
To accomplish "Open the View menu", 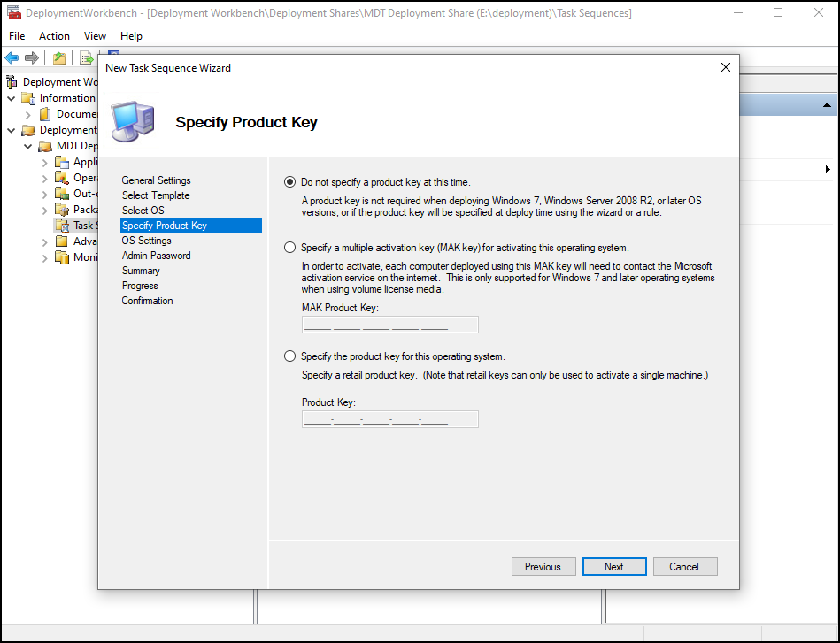I will (x=95, y=36).
